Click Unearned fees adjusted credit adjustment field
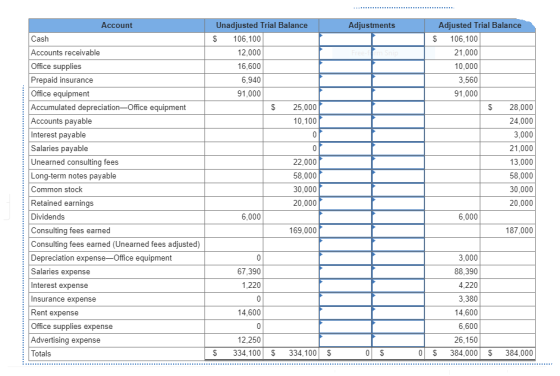 point(398,244)
